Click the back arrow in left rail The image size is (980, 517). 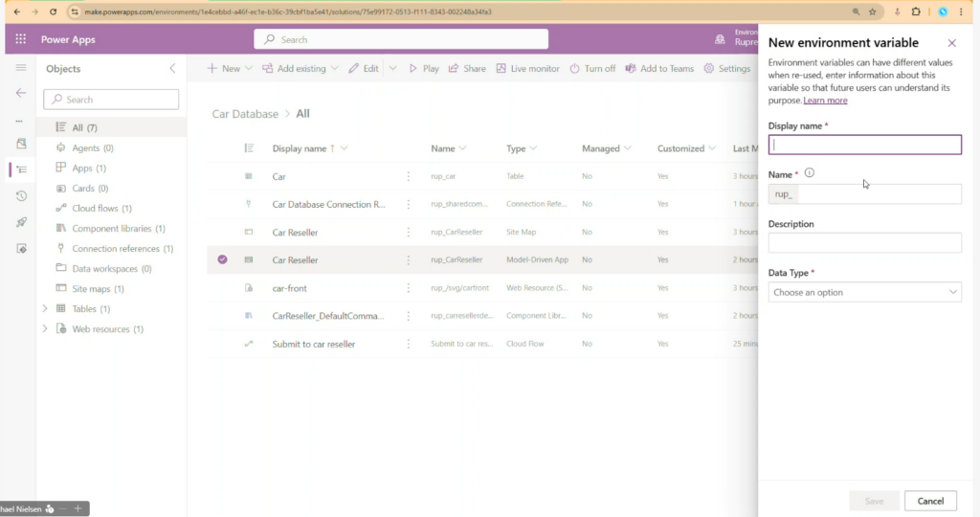pos(21,93)
